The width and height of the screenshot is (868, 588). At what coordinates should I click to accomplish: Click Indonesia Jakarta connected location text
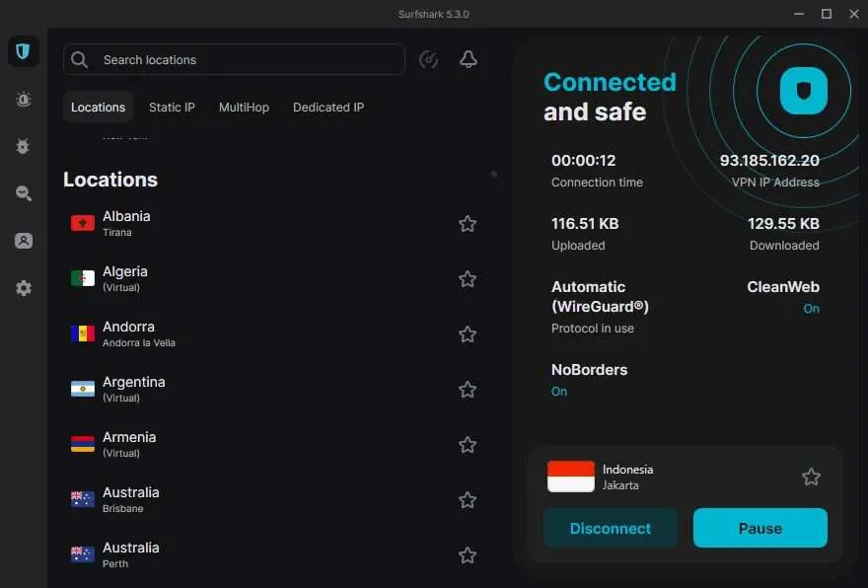pyautogui.click(x=627, y=478)
